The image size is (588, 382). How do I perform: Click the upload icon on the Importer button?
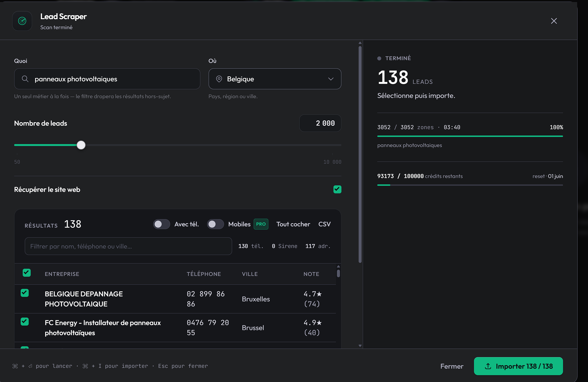pyautogui.click(x=488, y=366)
